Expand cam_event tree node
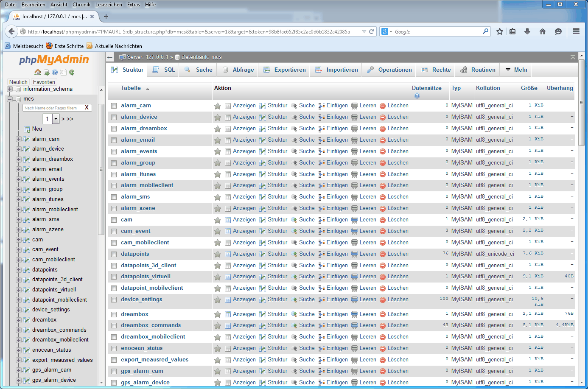 [x=18, y=250]
